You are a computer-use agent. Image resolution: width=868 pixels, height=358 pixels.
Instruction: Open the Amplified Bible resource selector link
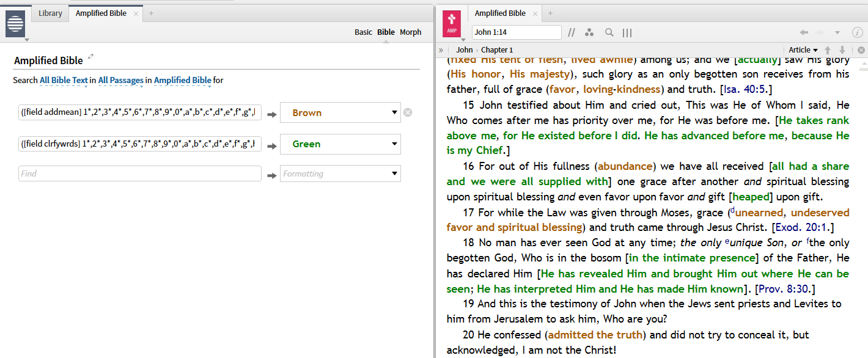[x=183, y=80]
